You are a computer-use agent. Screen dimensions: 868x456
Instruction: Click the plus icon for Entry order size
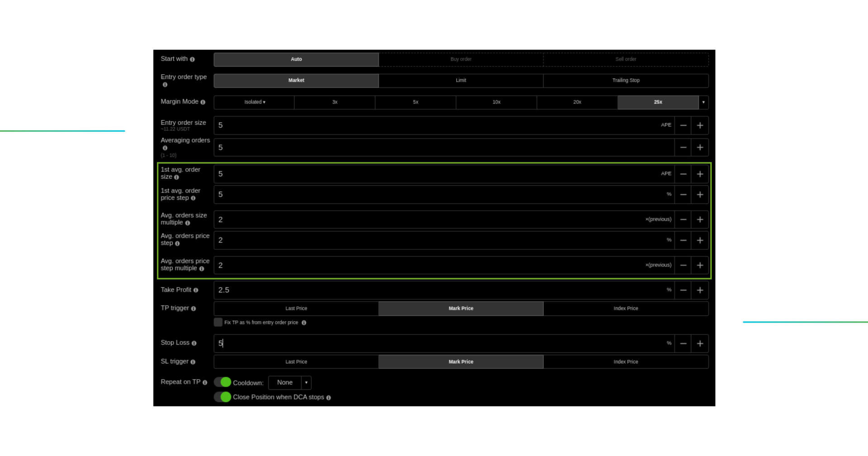click(700, 125)
